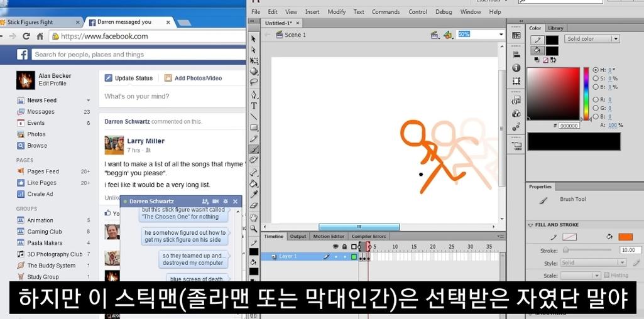This screenshot has height=319, width=644.
Task: Toggle Layer 1 green outline square
Action: tap(354, 257)
